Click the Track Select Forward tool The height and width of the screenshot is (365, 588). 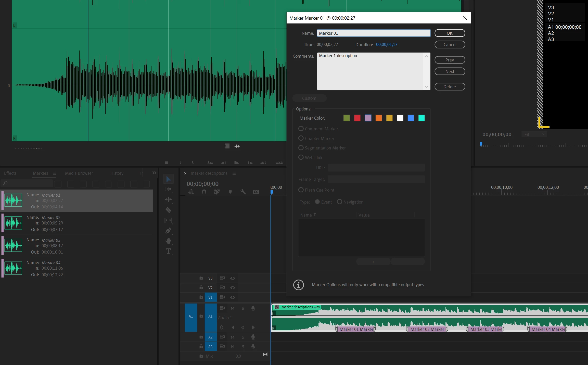168,189
